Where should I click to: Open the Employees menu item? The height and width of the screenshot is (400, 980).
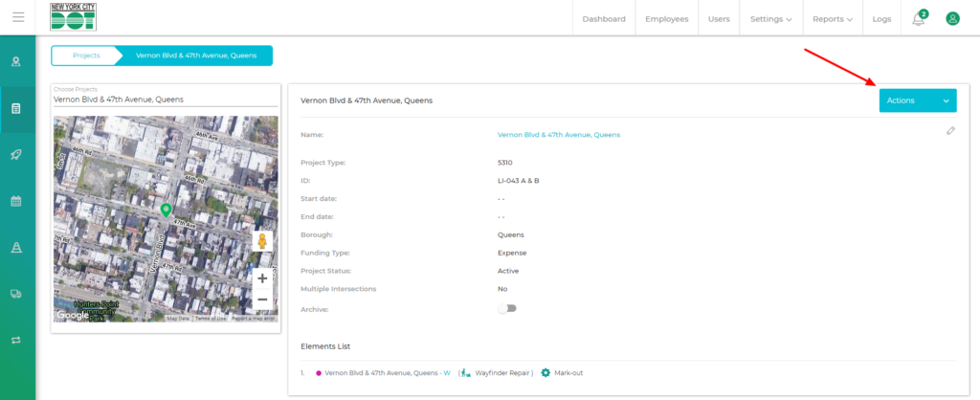666,19
